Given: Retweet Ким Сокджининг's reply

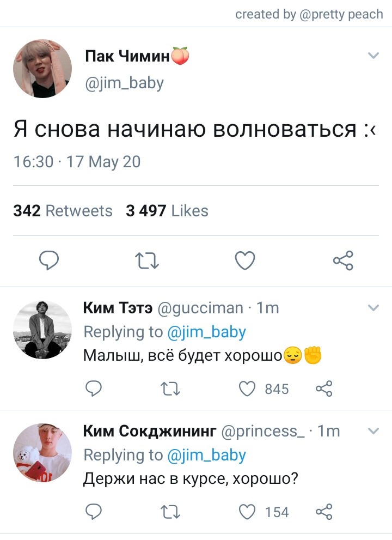Looking at the screenshot, I should coord(171,512).
